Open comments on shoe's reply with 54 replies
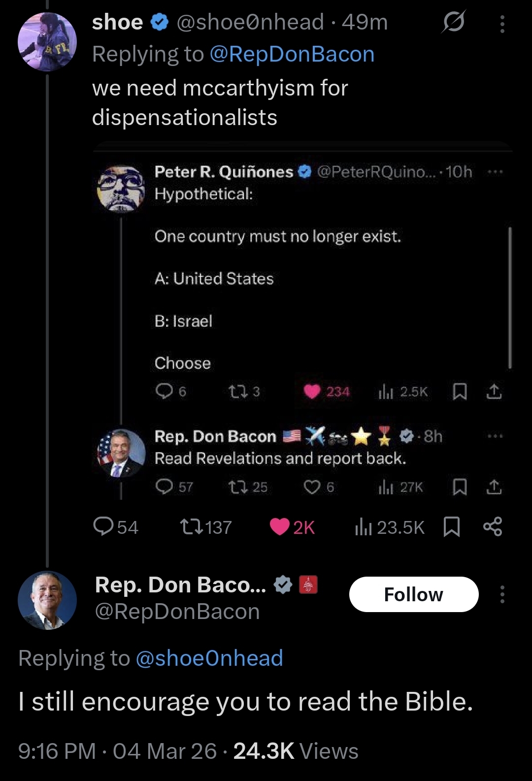 (103, 527)
